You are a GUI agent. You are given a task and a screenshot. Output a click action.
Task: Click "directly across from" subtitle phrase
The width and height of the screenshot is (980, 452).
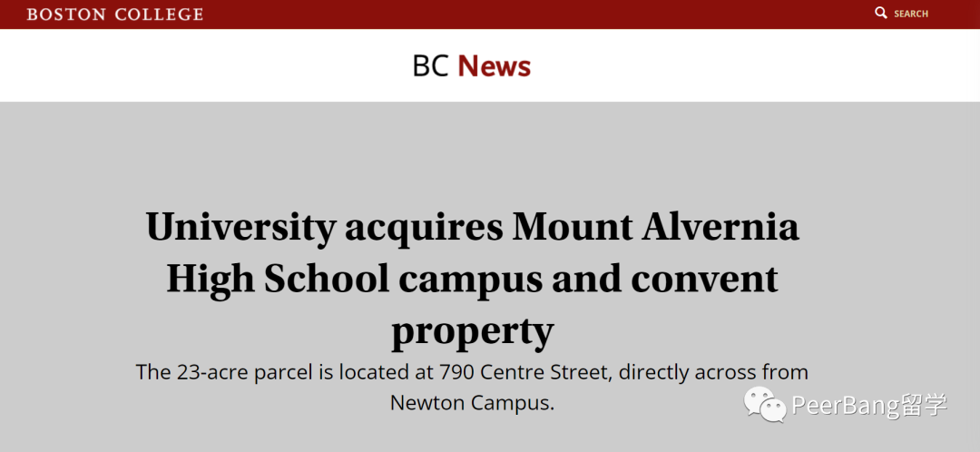(714, 373)
